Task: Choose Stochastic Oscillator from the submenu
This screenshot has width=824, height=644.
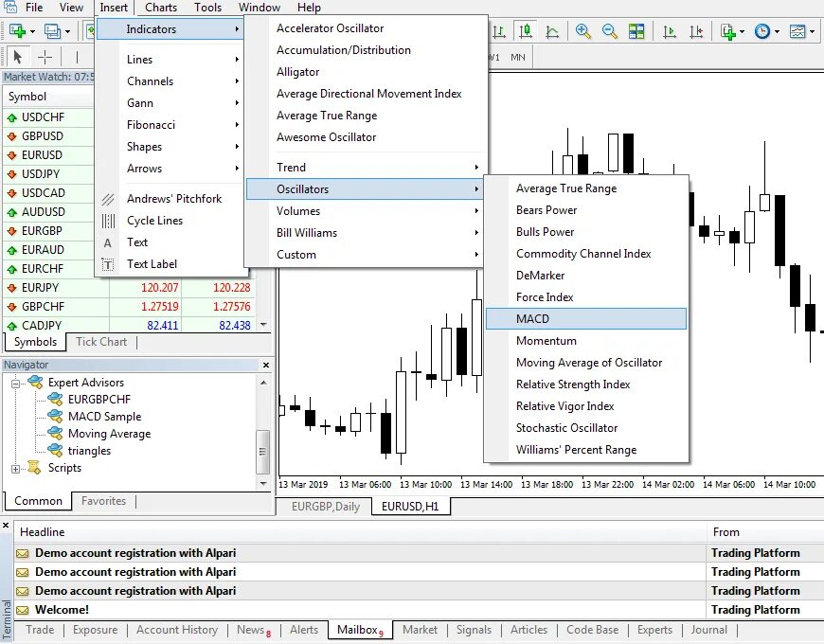Action: pos(586,427)
